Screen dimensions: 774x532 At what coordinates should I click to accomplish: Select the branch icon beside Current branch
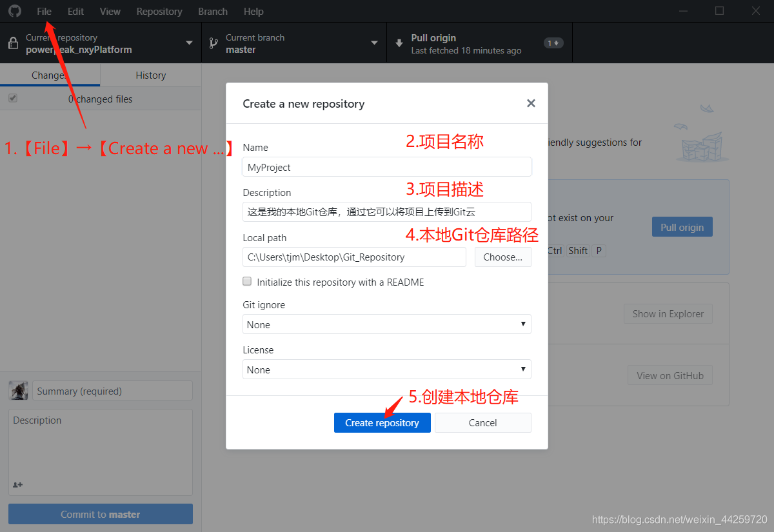(x=213, y=43)
